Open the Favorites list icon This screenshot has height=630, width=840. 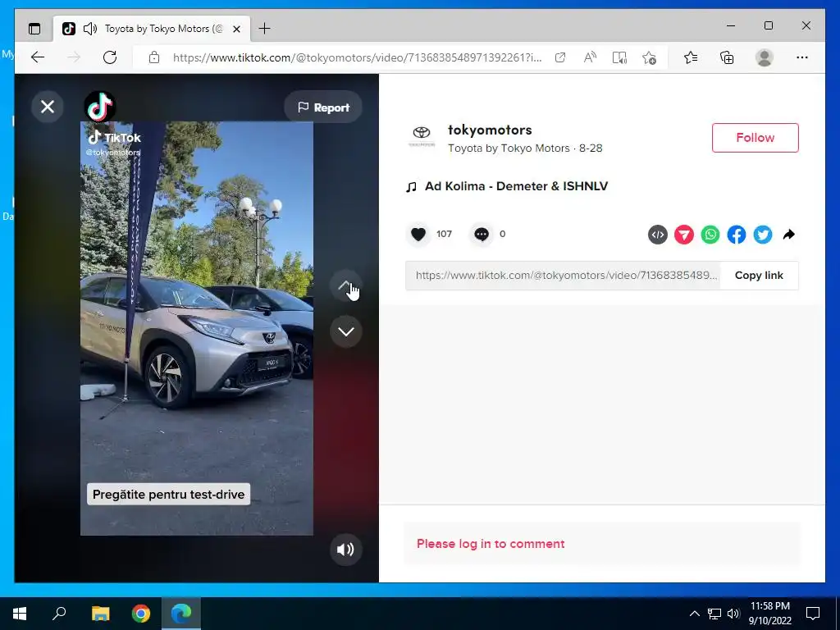pos(691,57)
